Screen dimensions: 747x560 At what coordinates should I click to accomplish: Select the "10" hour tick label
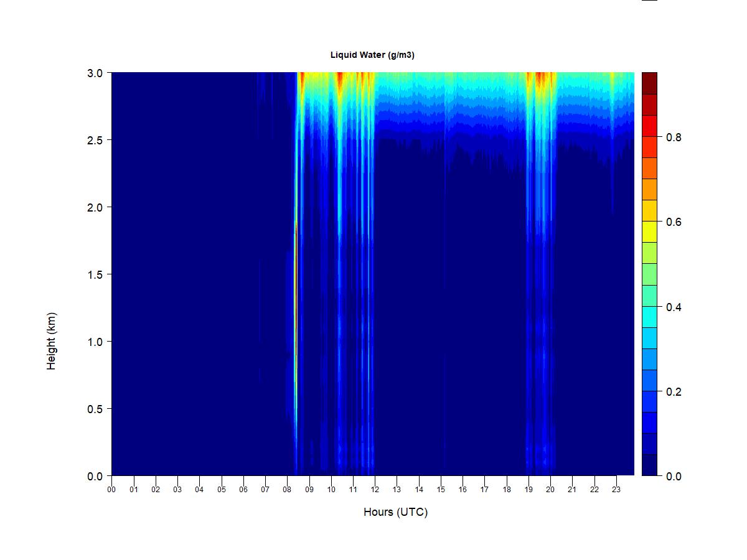point(331,490)
